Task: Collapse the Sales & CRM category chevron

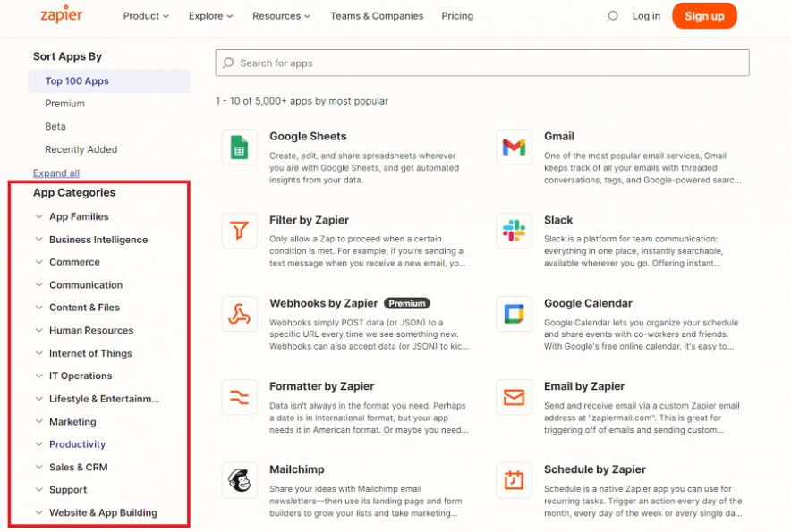Action: click(x=38, y=466)
